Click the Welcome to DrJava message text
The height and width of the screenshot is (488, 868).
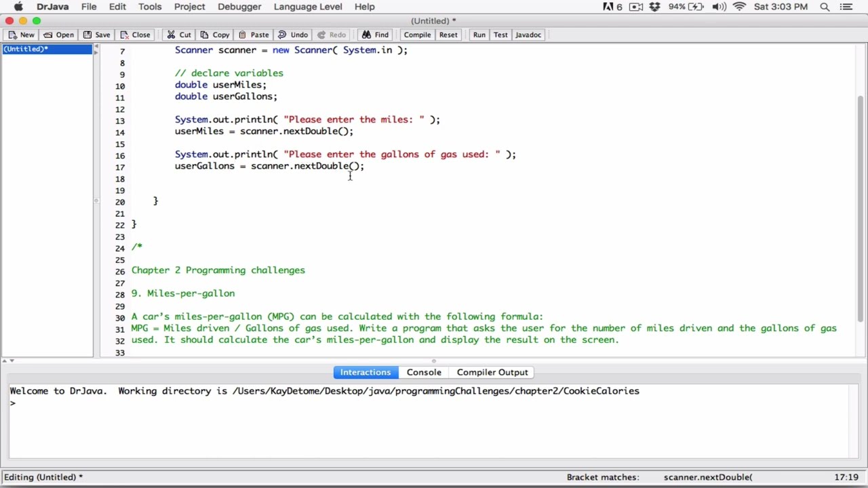click(x=324, y=391)
